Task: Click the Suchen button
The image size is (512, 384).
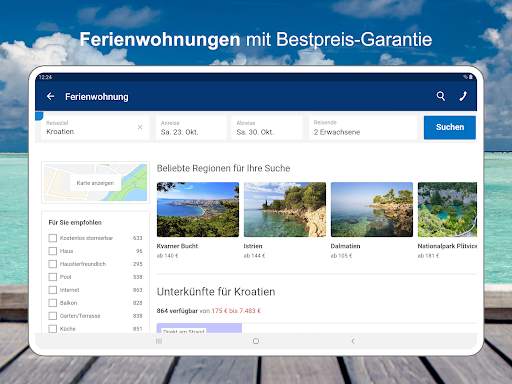Action: pyautogui.click(x=450, y=127)
